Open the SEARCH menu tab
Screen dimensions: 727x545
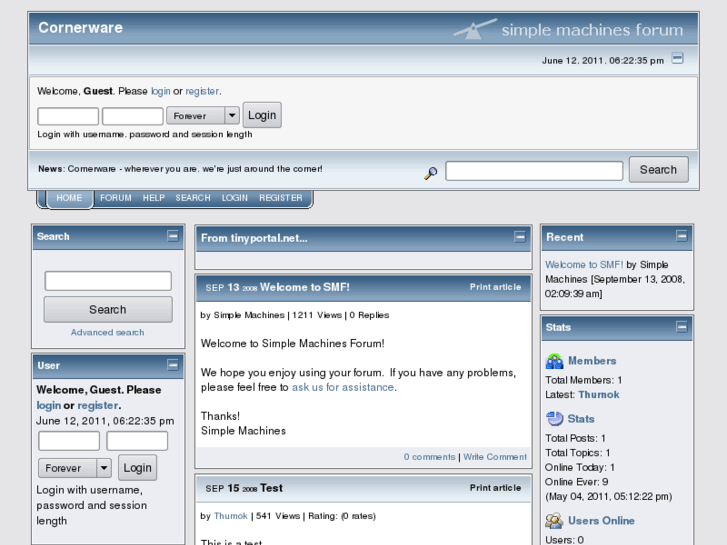(x=193, y=198)
